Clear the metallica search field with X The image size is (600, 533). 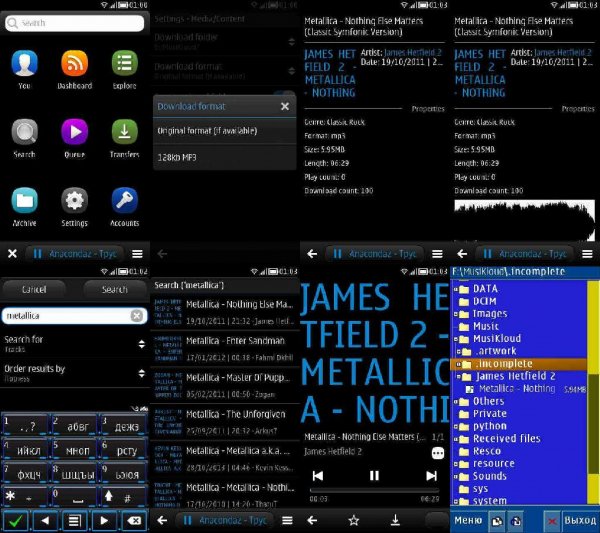click(137, 316)
